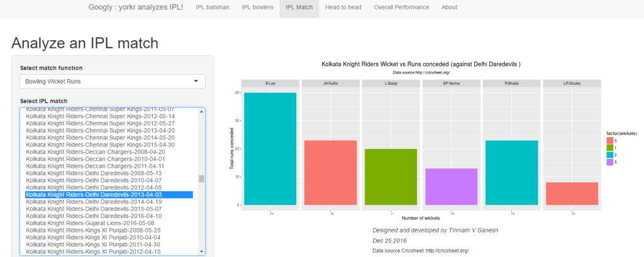Screen dimensions: 644x257
Task: Click scroll-up arrow of match list
Action: click(201, 111)
